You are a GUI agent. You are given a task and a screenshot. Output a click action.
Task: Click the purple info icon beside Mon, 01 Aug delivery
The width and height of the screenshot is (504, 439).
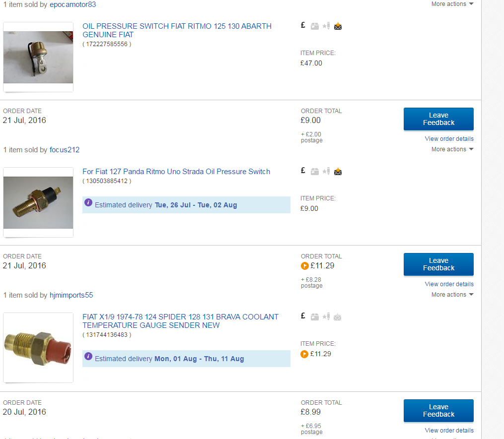(88, 357)
